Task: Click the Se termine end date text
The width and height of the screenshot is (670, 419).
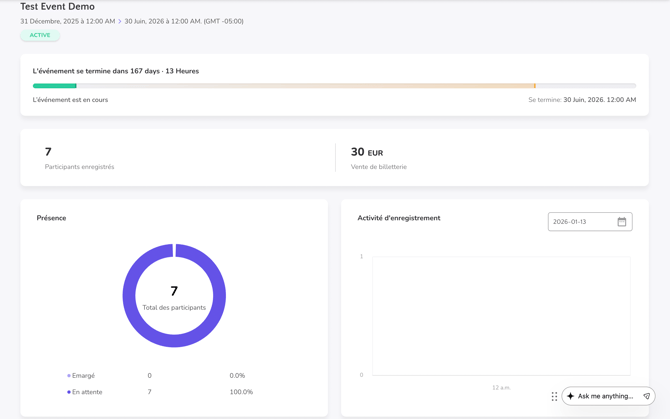Action: point(582,100)
